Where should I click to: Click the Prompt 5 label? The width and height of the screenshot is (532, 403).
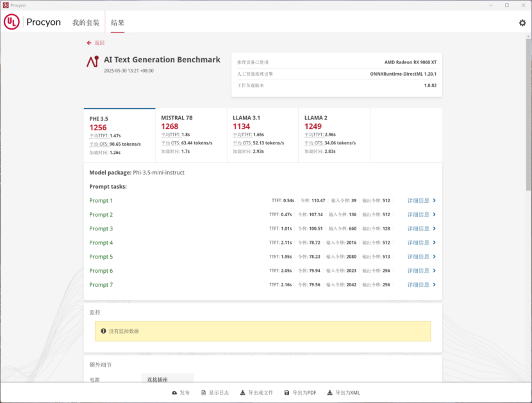pos(101,257)
